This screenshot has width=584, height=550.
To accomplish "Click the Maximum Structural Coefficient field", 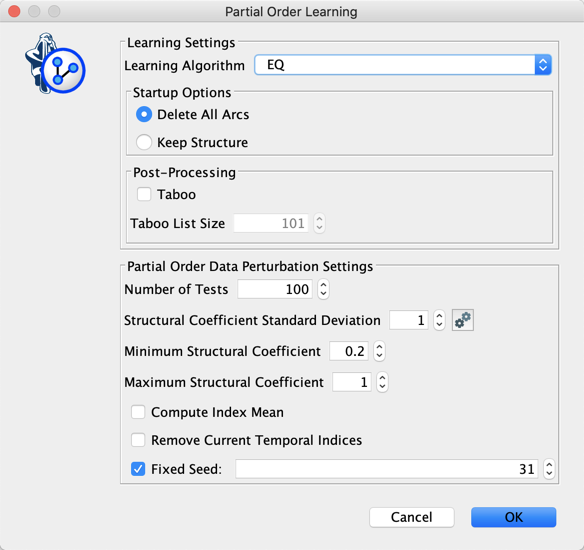I will [x=352, y=382].
